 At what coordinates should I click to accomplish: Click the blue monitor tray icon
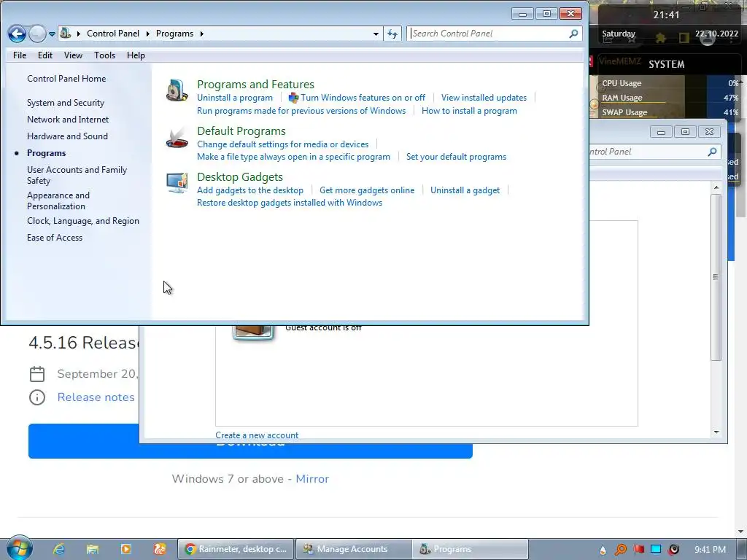(656, 550)
